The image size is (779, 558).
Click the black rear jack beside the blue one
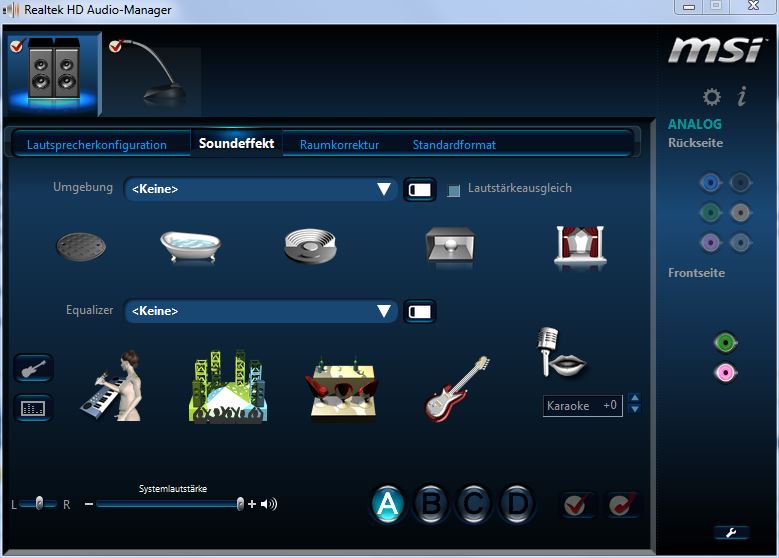(x=740, y=183)
